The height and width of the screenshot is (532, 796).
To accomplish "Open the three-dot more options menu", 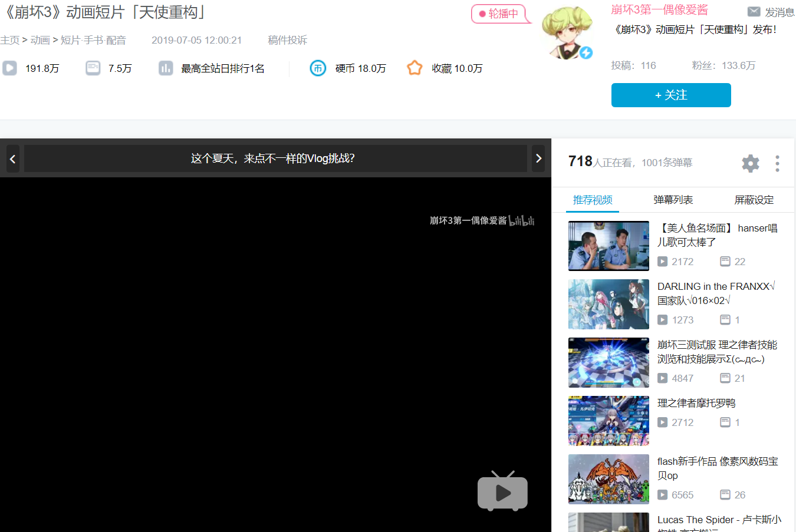I will pos(777,163).
